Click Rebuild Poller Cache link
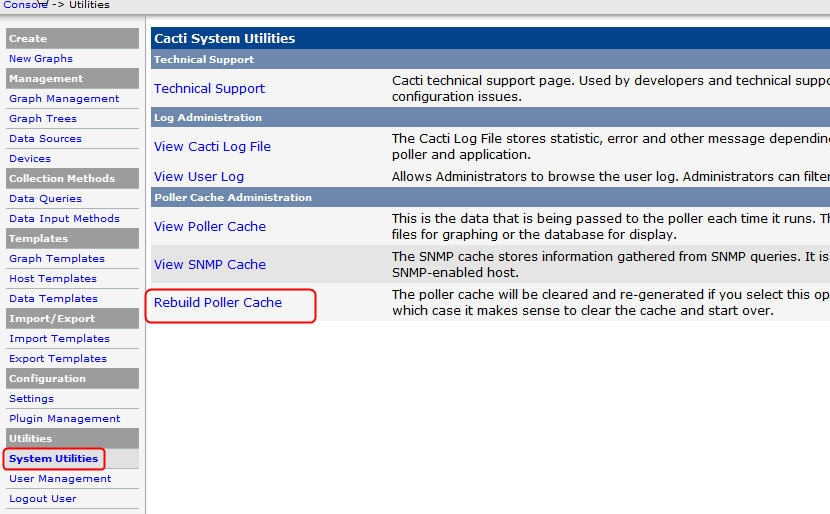 (x=218, y=302)
